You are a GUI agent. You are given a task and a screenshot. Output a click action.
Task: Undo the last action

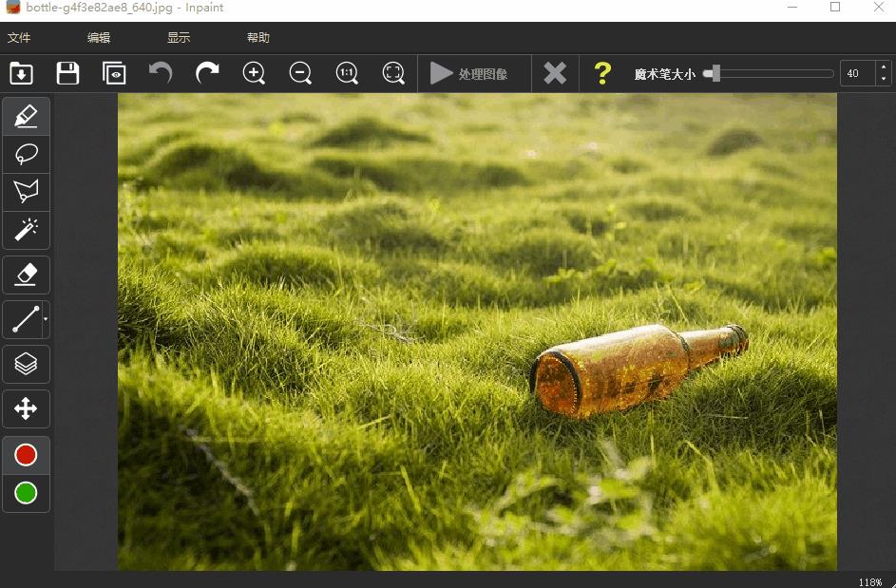click(161, 73)
